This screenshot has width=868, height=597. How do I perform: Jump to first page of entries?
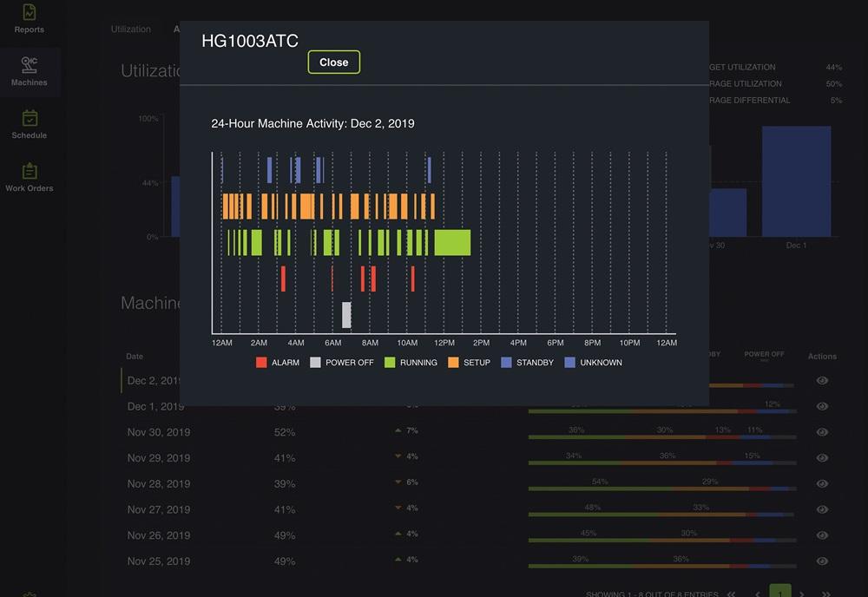coord(733,594)
